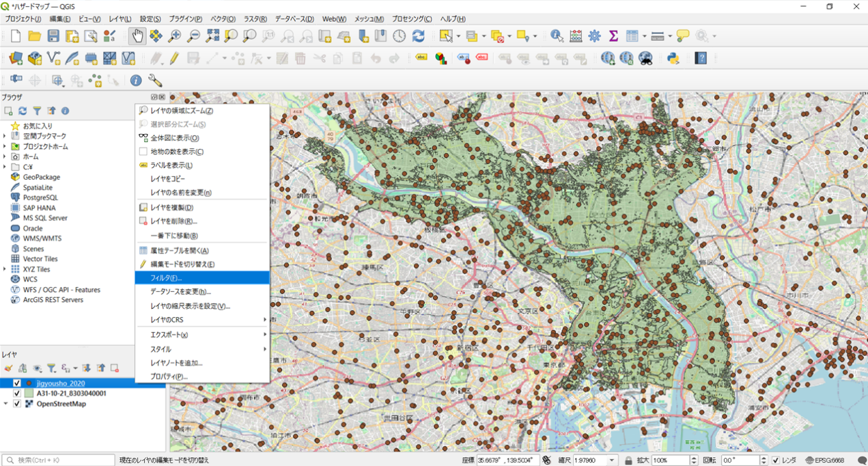The image size is (868, 466).
Task: Select the Pan Map hand tool
Action: point(137,36)
